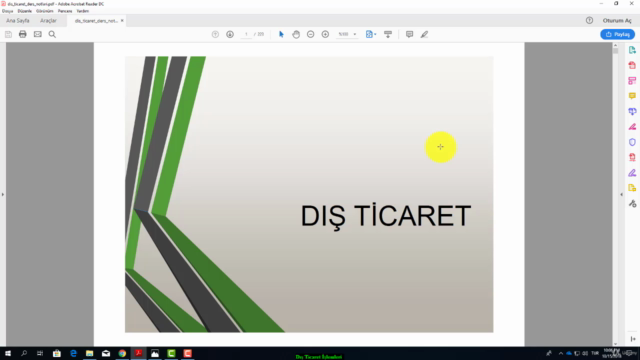
Task: Switch to the Araçlar tab
Action: pyautogui.click(x=48, y=20)
